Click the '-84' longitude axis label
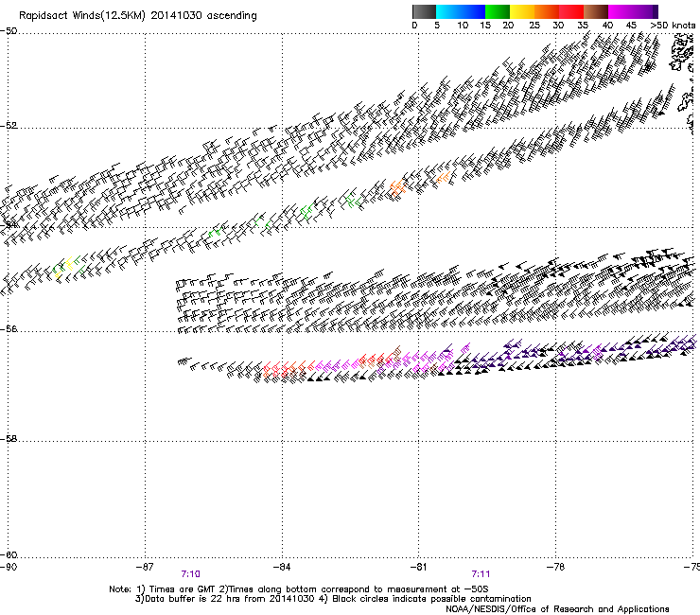The width and height of the screenshot is (700, 615). click(x=282, y=567)
